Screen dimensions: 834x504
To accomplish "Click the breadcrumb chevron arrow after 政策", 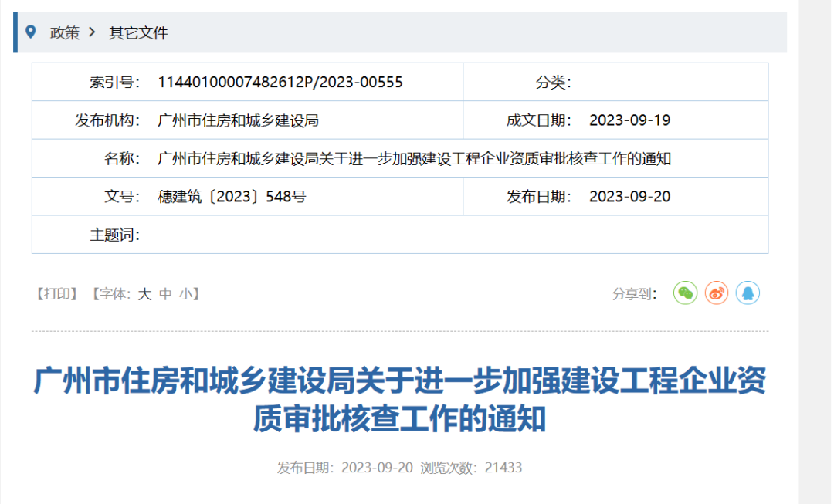I will [93, 32].
